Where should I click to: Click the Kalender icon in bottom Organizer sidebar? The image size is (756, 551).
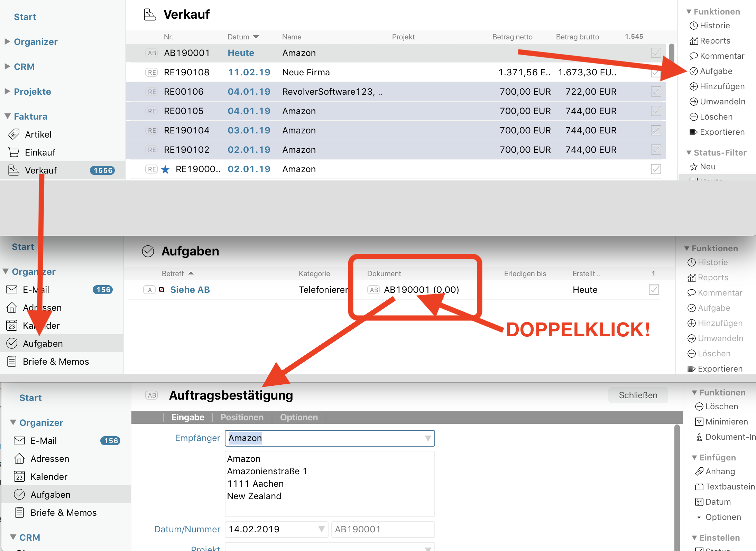pyautogui.click(x=19, y=477)
